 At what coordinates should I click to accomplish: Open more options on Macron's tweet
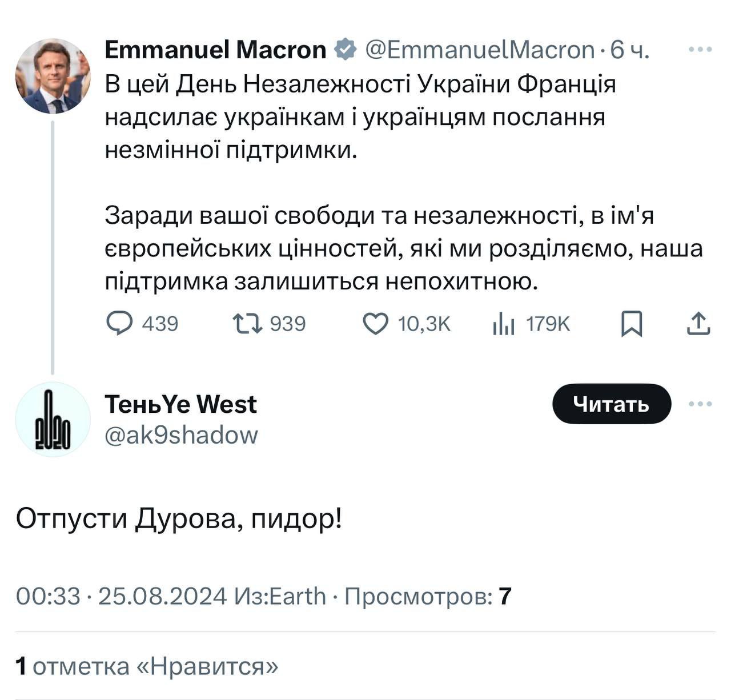(700, 50)
